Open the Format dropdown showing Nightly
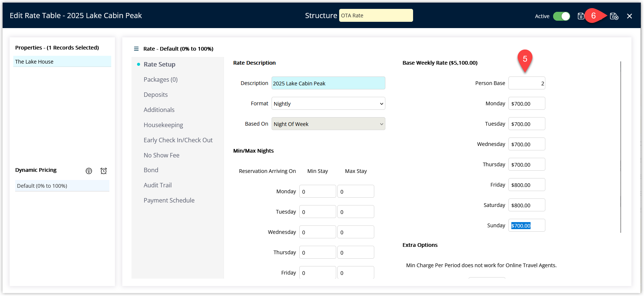This screenshot has width=644, height=296. click(x=328, y=103)
